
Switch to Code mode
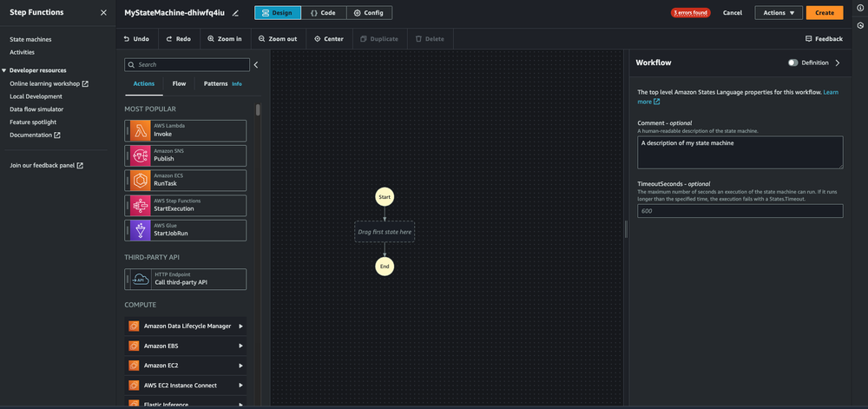324,13
